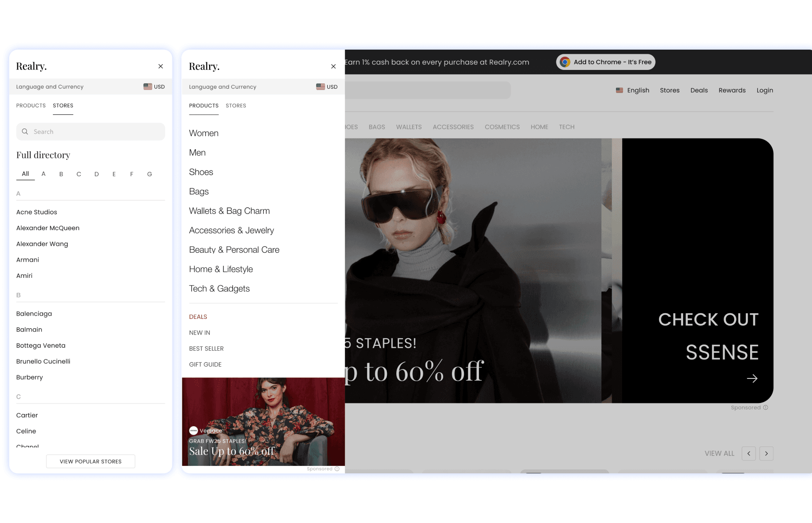Open the English language selector

coord(633,91)
